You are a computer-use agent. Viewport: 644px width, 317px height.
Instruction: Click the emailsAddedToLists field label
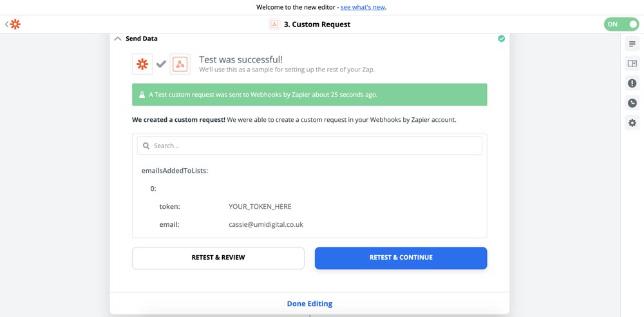175,171
